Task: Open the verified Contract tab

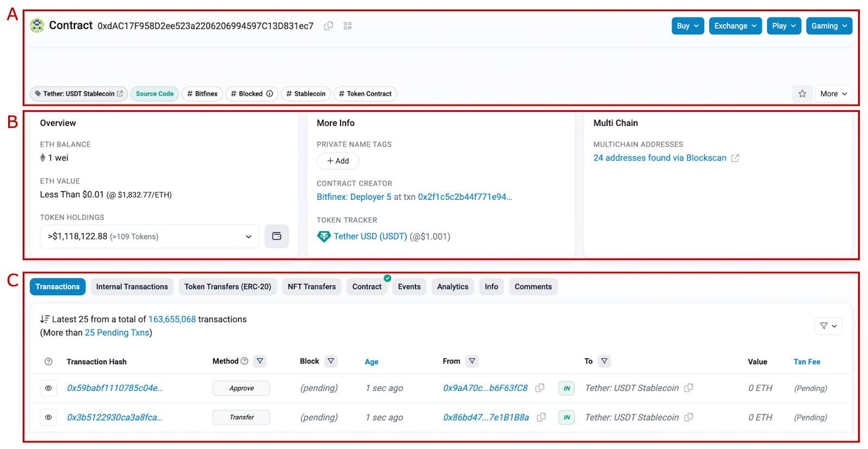Action: point(367,287)
